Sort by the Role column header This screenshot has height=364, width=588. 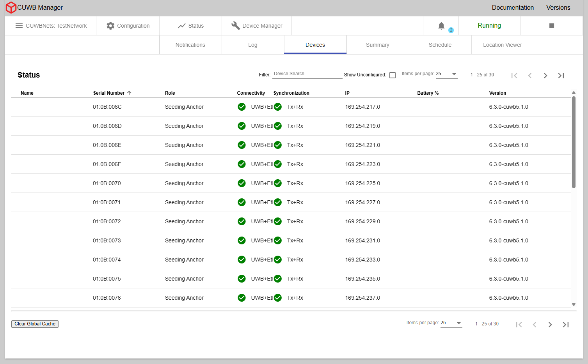tap(170, 93)
